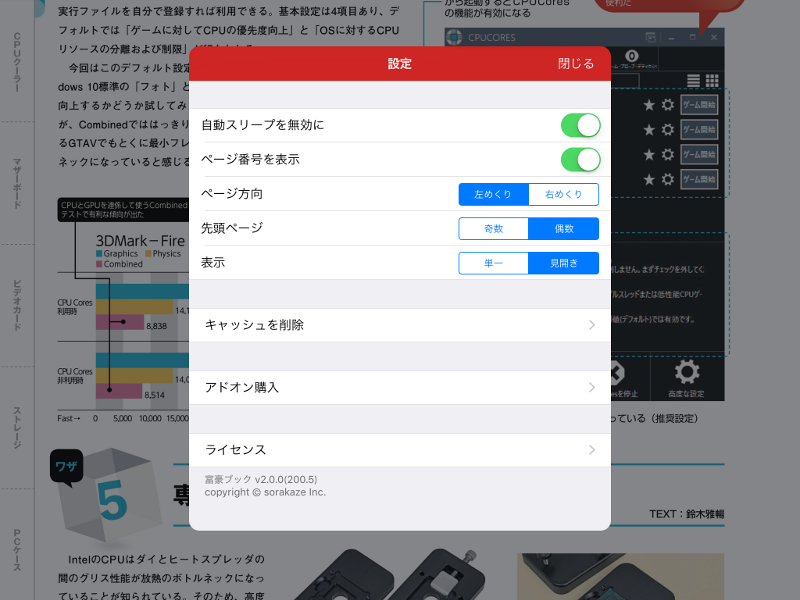The image size is (800, 600).
Task: Turn off the ページ番号を表示 toggle
Action: (581, 159)
